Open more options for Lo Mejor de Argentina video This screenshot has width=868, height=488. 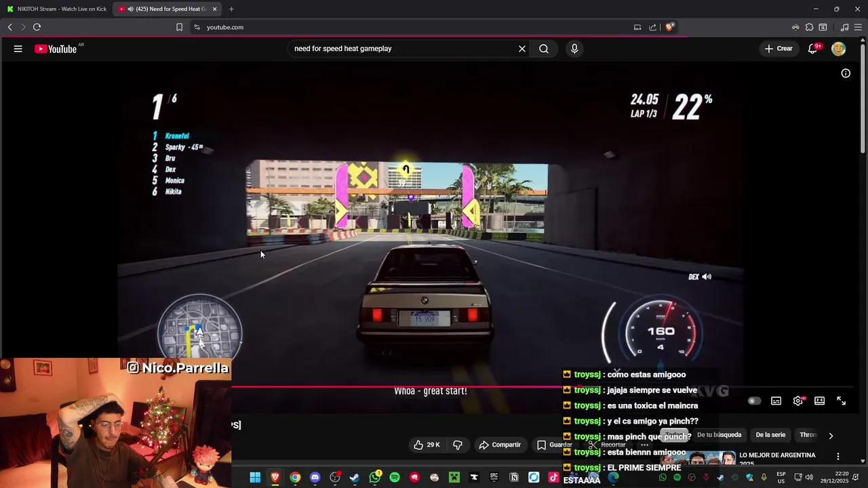(838, 456)
